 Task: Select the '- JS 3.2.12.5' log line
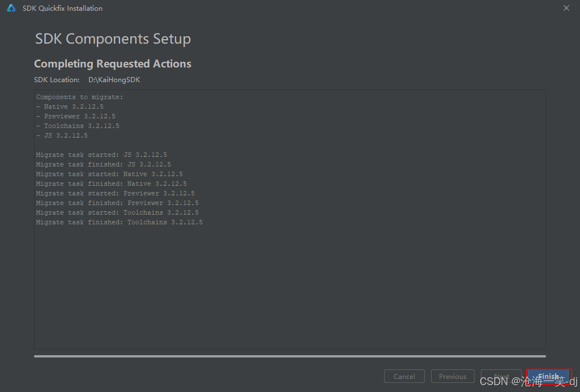point(62,135)
